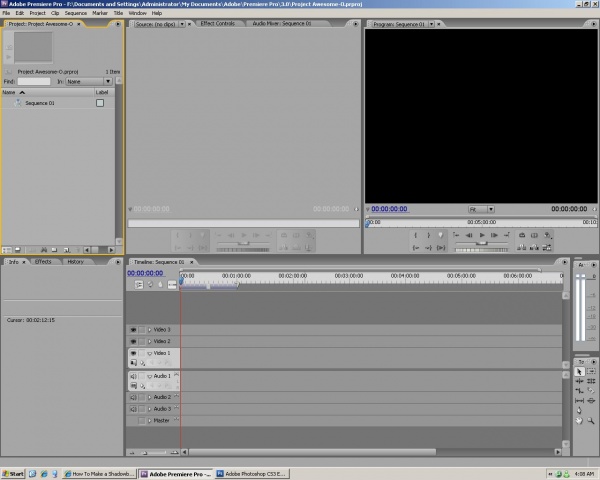
Task: Hide the Video 3 track eye
Action: tap(132, 329)
